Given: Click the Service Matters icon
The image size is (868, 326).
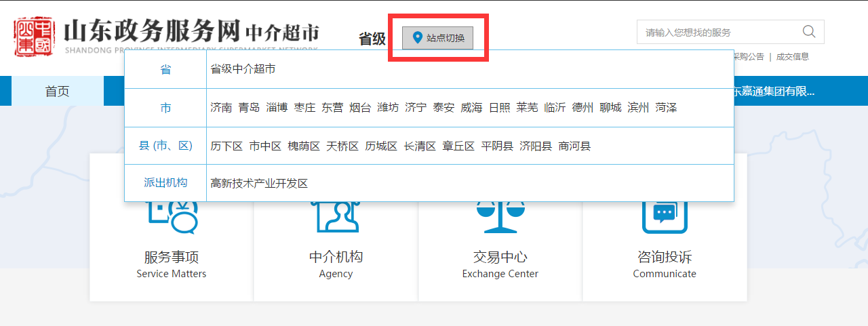Looking at the screenshot, I should (172, 217).
